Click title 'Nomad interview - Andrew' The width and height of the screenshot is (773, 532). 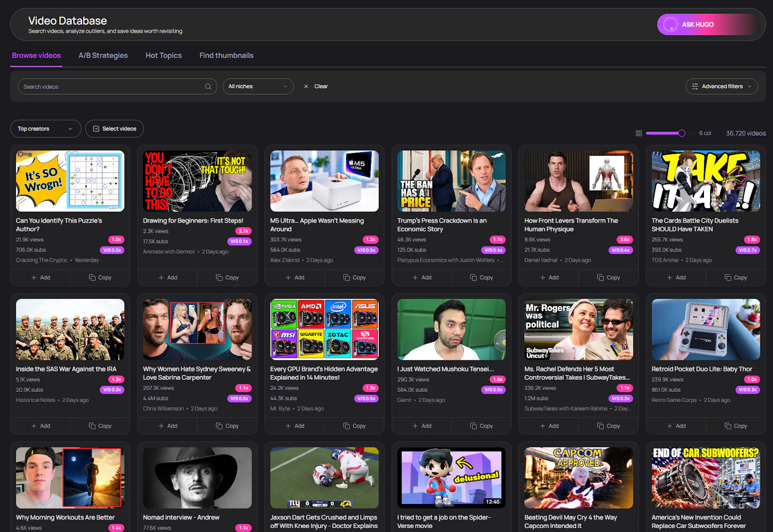pyautogui.click(x=181, y=518)
